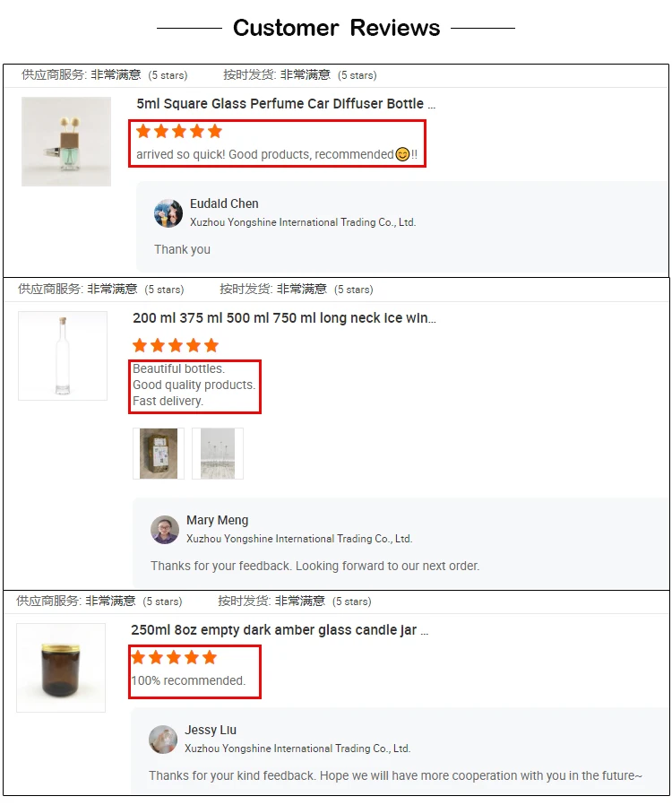Image resolution: width=672 pixels, height=805 pixels.
Task: Click the five-star rating of the wine bottle review
Action: [x=176, y=345]
